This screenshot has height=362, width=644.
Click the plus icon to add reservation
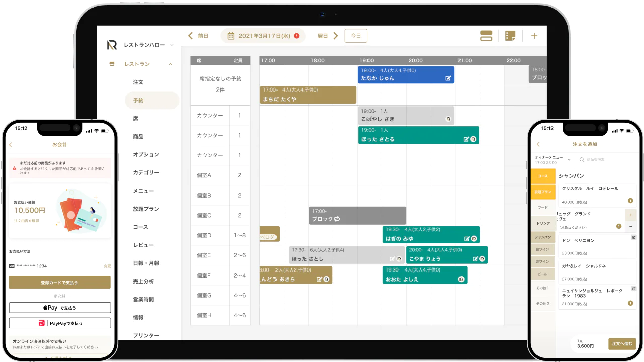534,36
